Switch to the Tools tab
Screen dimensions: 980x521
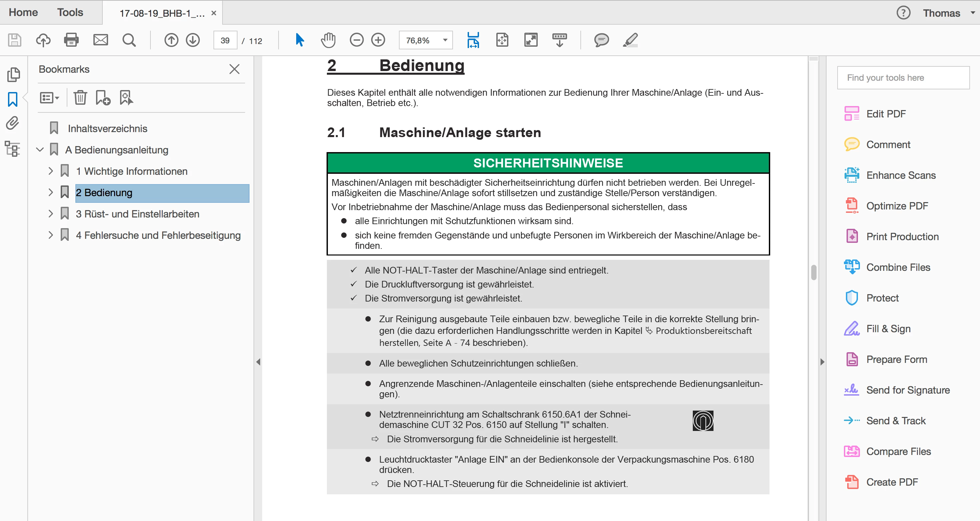pos(70,13)
